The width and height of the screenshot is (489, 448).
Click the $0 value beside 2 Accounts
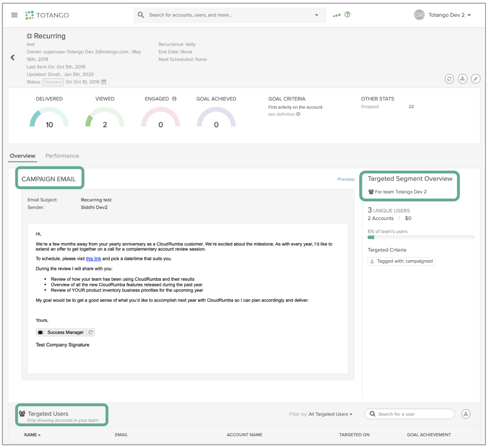(x=408, y=218)
